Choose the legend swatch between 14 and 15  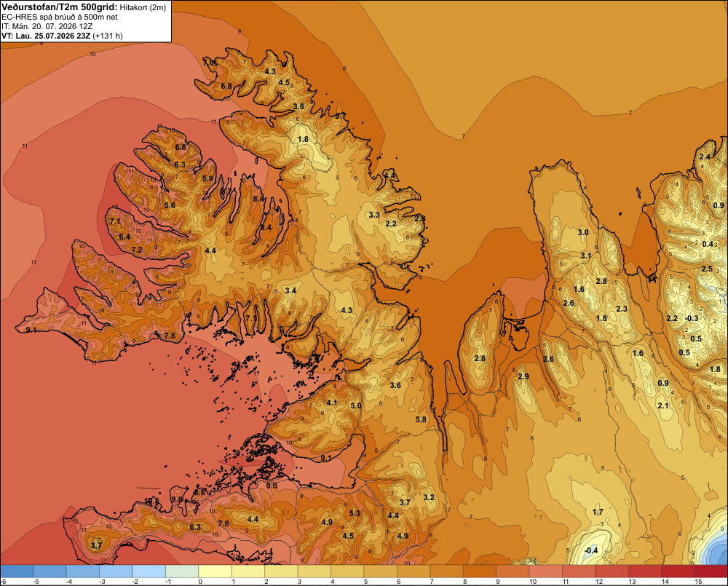678,571
